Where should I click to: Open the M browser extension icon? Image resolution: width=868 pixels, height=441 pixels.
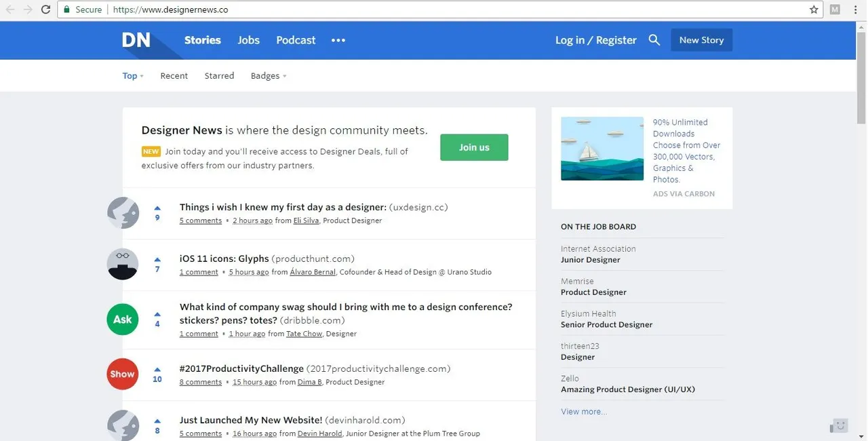coord(835,9)
